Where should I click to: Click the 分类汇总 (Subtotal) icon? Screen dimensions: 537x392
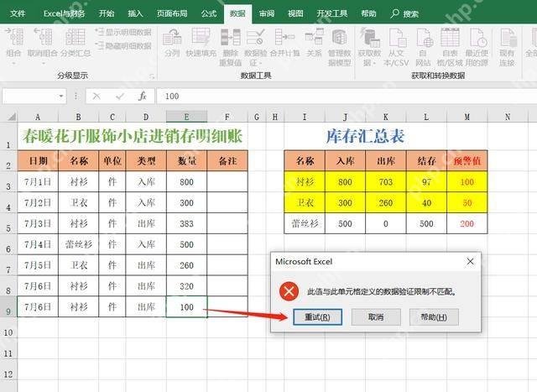coord(76,37)
